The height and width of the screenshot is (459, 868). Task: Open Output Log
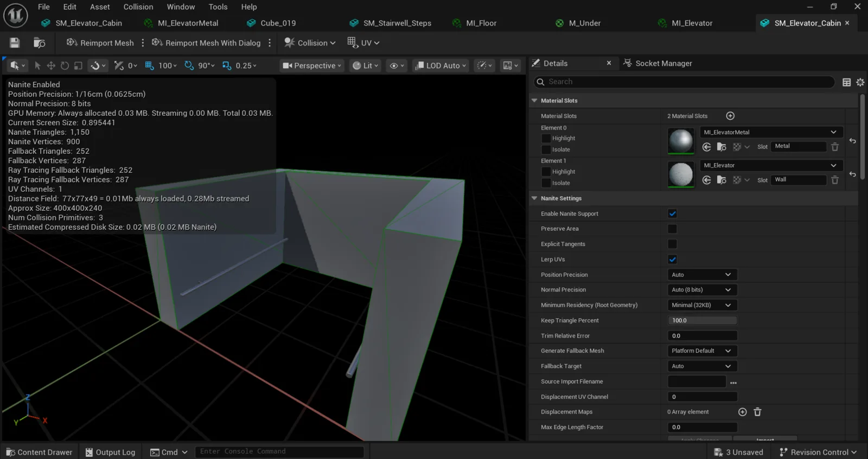110,452
